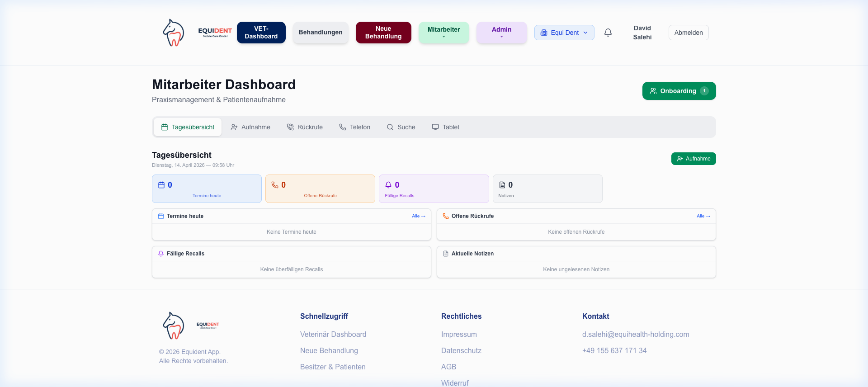Click the phone icon in Offene Rückrufe card
The width and height of the screenshot is (868, 387).
[x=275, y=185]
